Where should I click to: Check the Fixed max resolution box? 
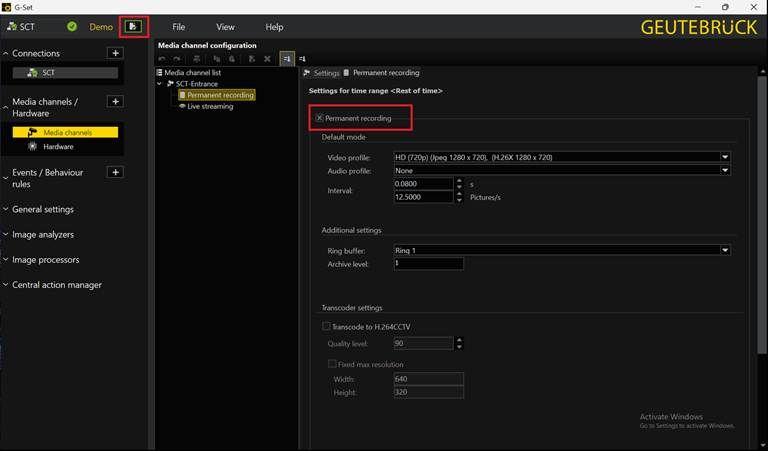[x=332, y=364]
